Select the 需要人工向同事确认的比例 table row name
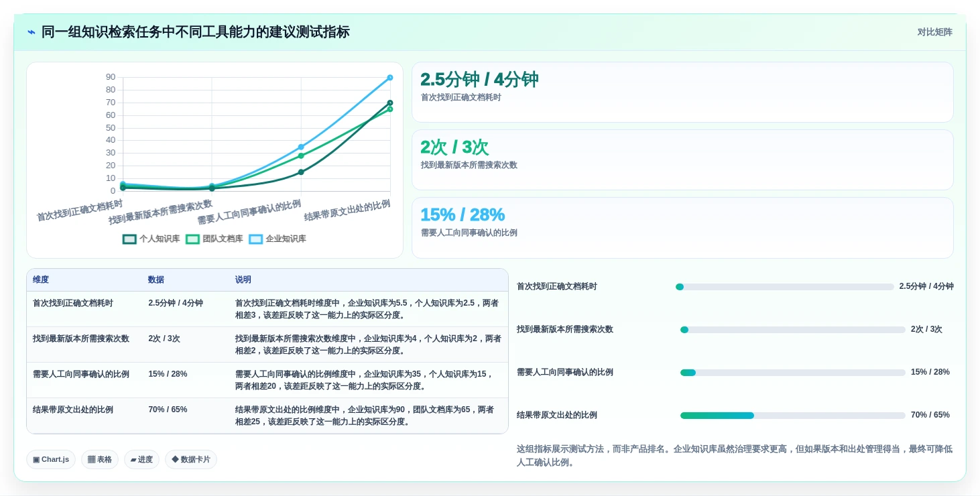980x496 pixels. click(x=81, y=374)
